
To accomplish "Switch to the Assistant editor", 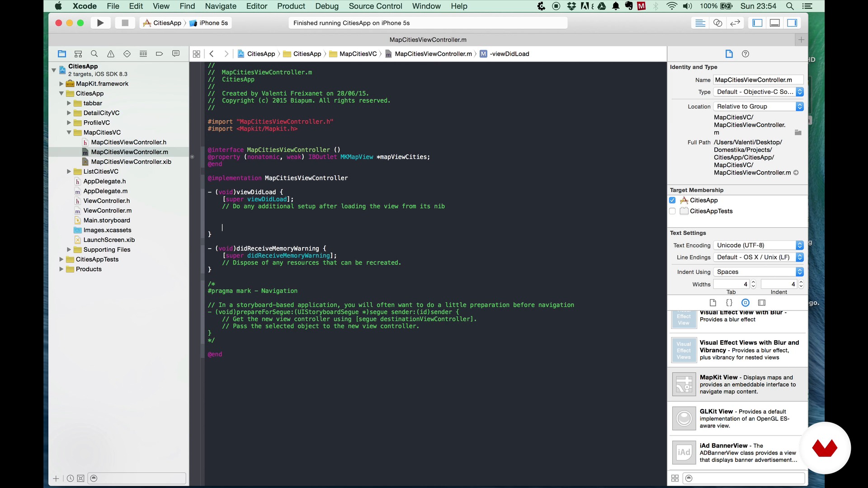I will [x=718, y=23].
